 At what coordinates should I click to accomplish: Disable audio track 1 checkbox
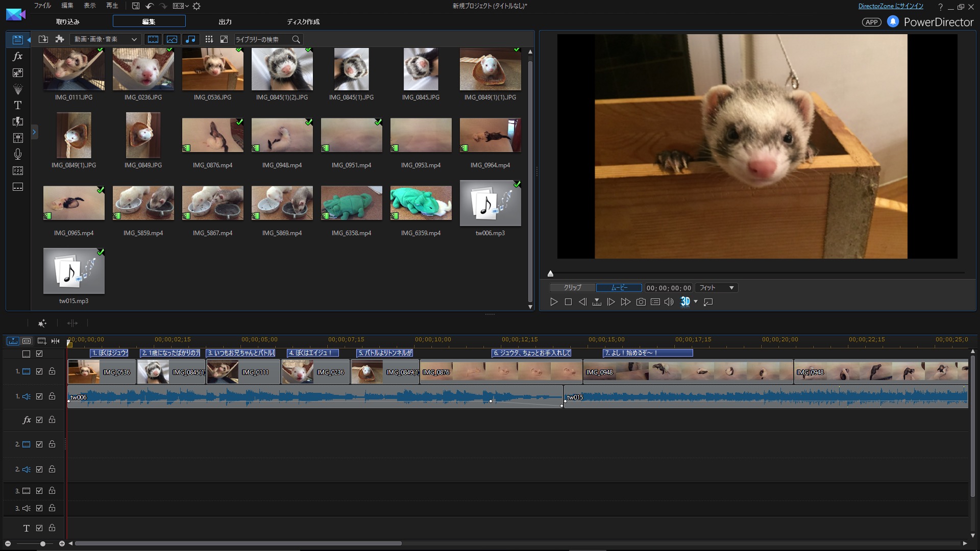[x=39, y=396]
